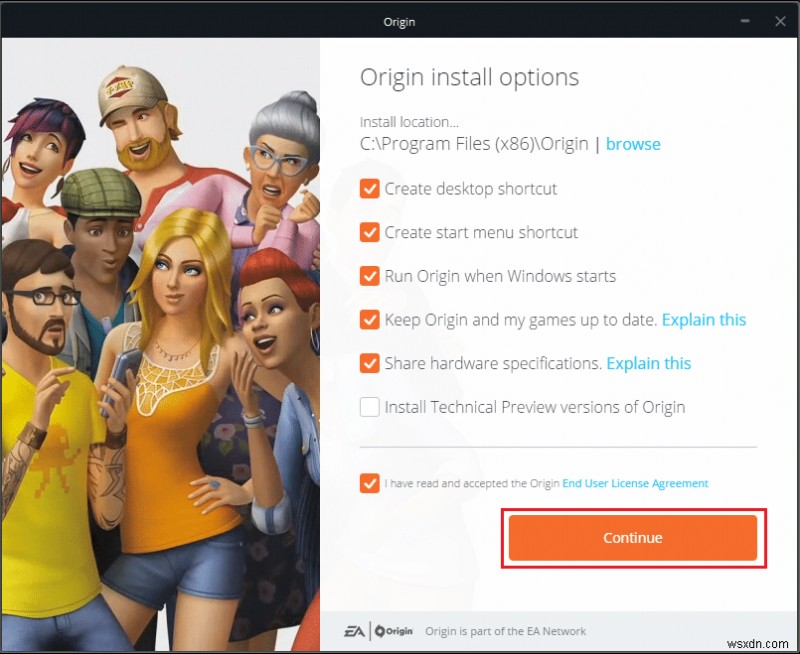Click 'Explain this' next to update setting

pos(704,319)
